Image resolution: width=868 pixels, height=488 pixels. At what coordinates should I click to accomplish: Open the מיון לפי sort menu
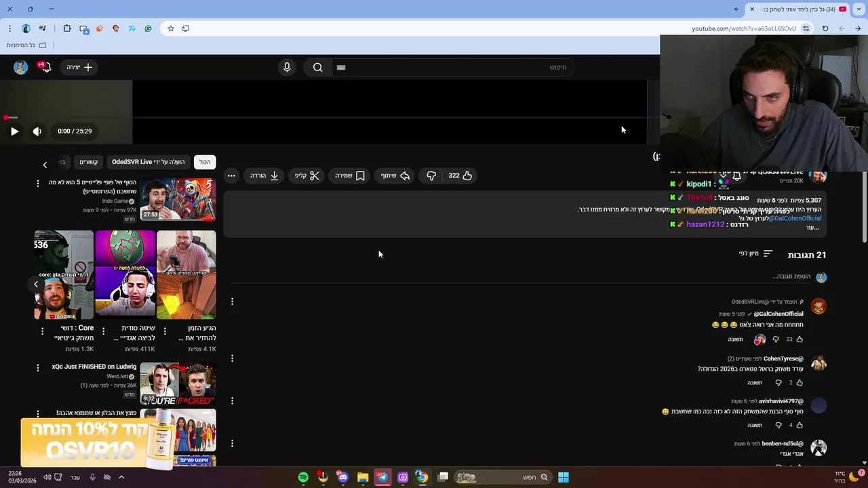(755, 254)
